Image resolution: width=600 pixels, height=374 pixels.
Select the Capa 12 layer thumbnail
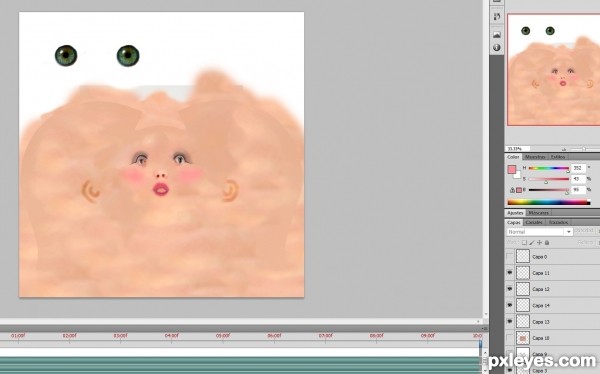pyautogui.click(x=523, y=289)
